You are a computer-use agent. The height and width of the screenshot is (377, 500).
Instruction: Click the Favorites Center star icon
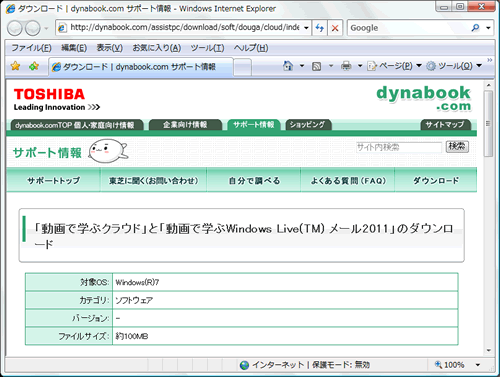click(15, 66)
